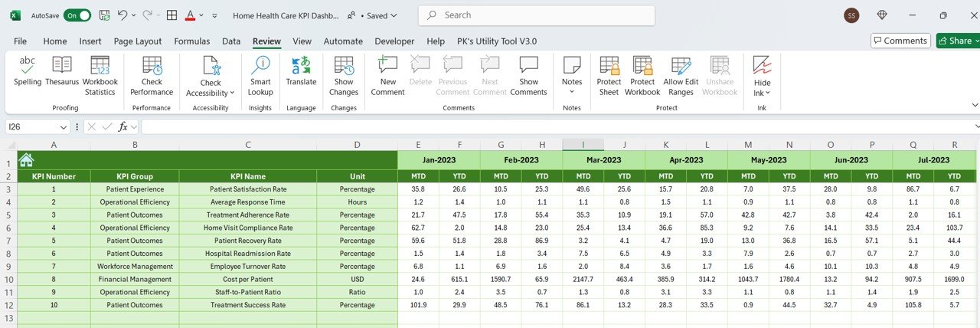Open the Thesaurus tool
The height and width of the screenshot is (328, 980).
62,72
